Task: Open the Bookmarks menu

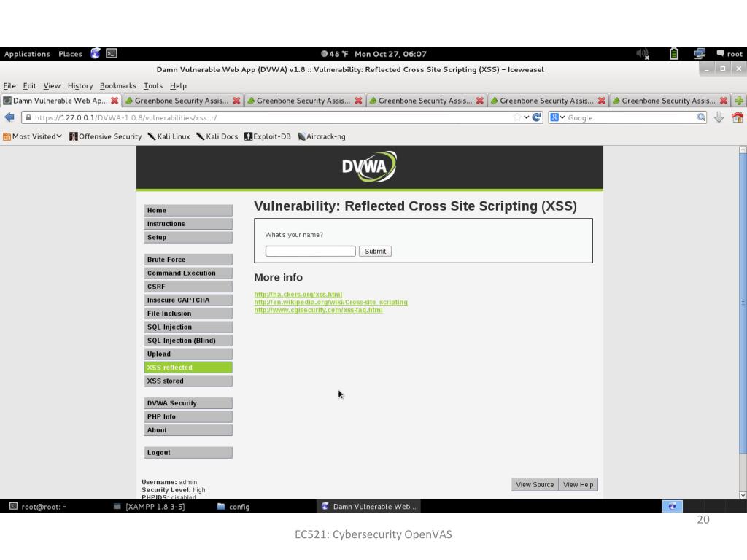Action: click(118, 86)
